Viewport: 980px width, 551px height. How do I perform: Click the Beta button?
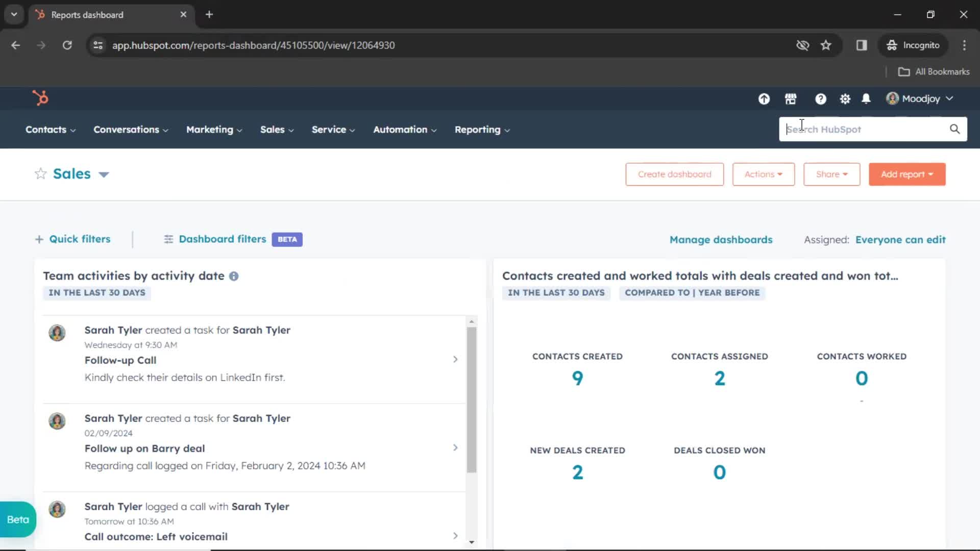[18, 519]
